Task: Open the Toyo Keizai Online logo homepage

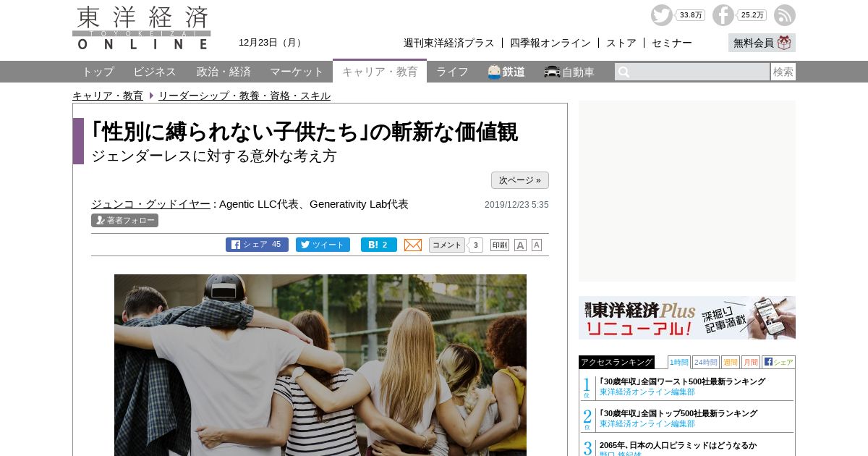Action: click(142, 28)
